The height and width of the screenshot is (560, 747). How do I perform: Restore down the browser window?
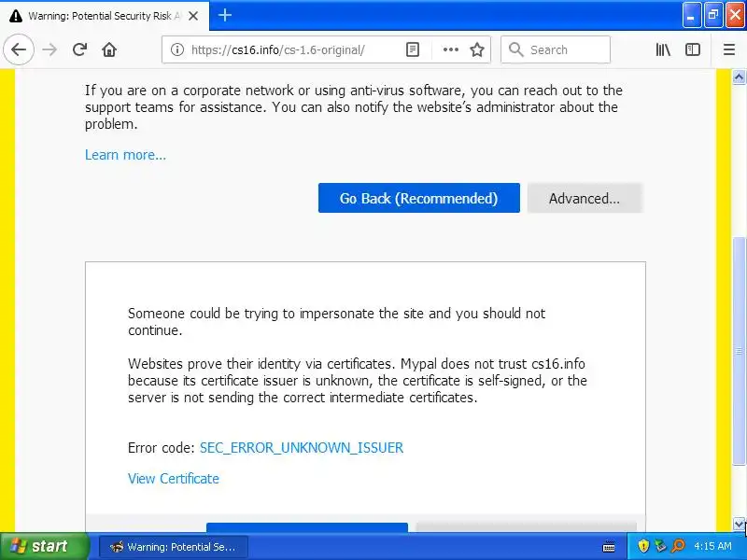click(713, 15)
